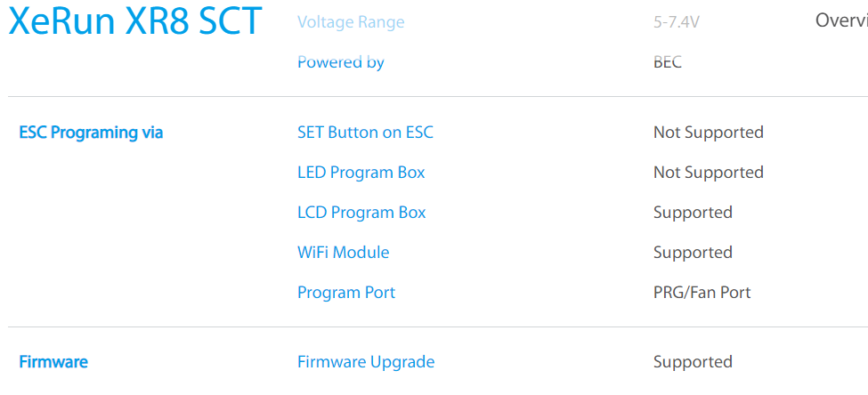Click the Firmware Upgrade label

366,362
